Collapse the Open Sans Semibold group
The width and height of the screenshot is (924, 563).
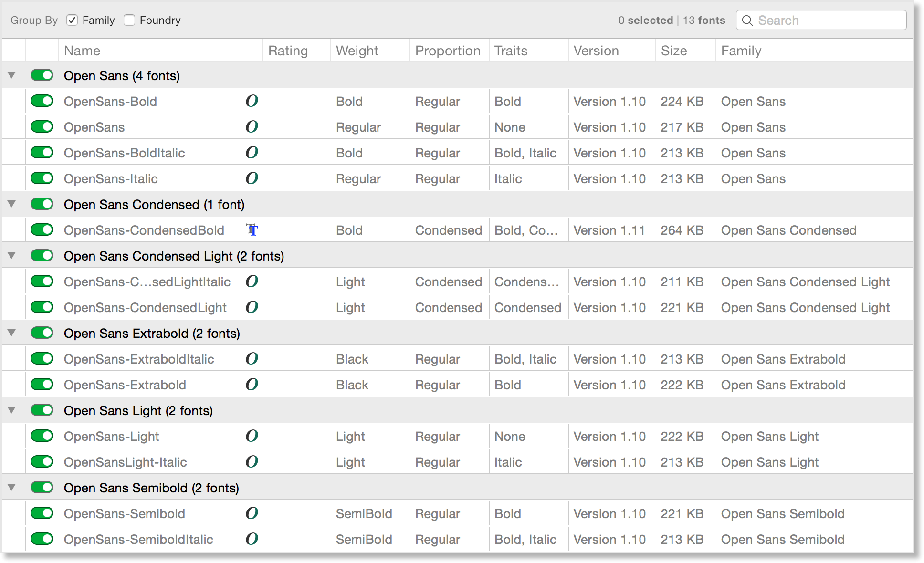coord(12,487)
